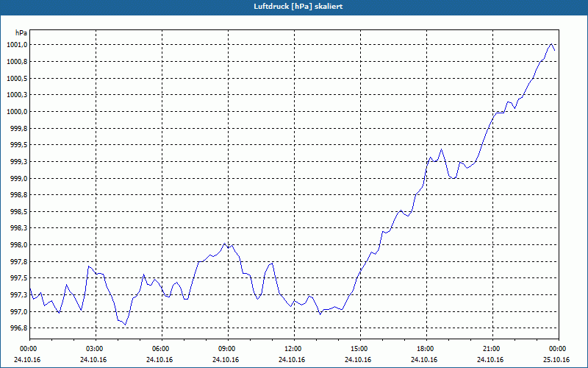
Task: Select the 24.10.16 date under 06:00
Action: click(x=159, y=360)
